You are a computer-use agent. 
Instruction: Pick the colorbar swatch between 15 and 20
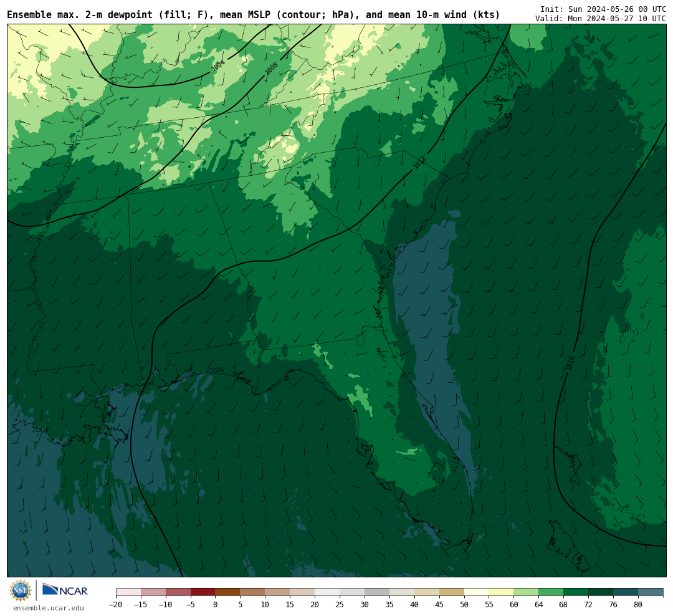point(303,592)
